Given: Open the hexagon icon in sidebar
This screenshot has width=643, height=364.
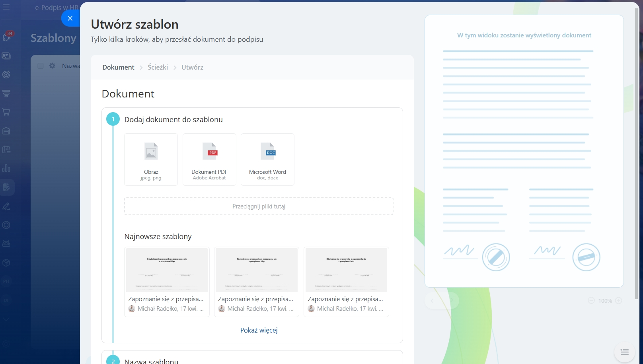Looking at the screenshot, I should tap(6, 225).
